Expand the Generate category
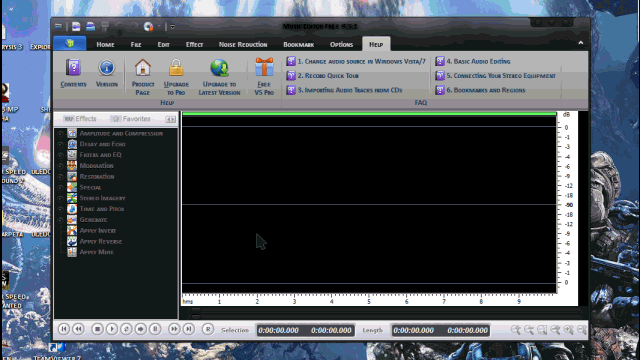 point(60,220)
